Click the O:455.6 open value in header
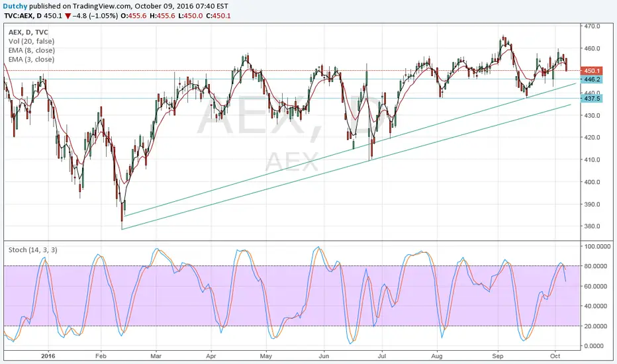The height and width of the screenshot is (364, 617). point(133,16)
